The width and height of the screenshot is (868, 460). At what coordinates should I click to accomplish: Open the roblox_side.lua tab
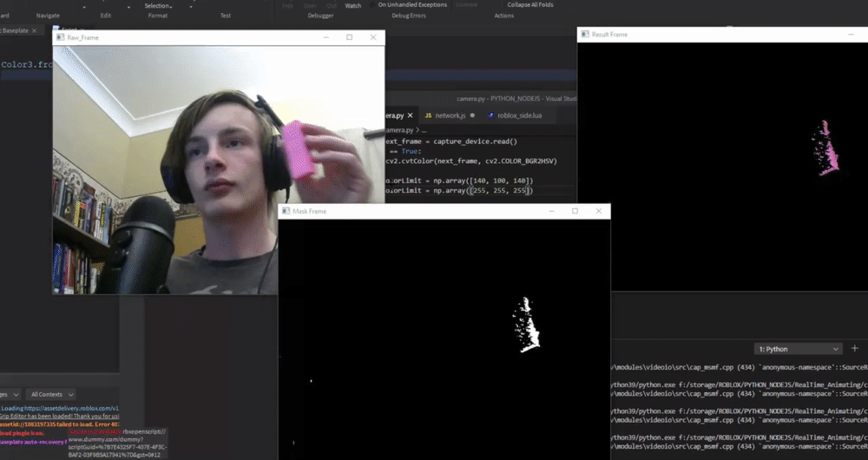tap(519, 115)
